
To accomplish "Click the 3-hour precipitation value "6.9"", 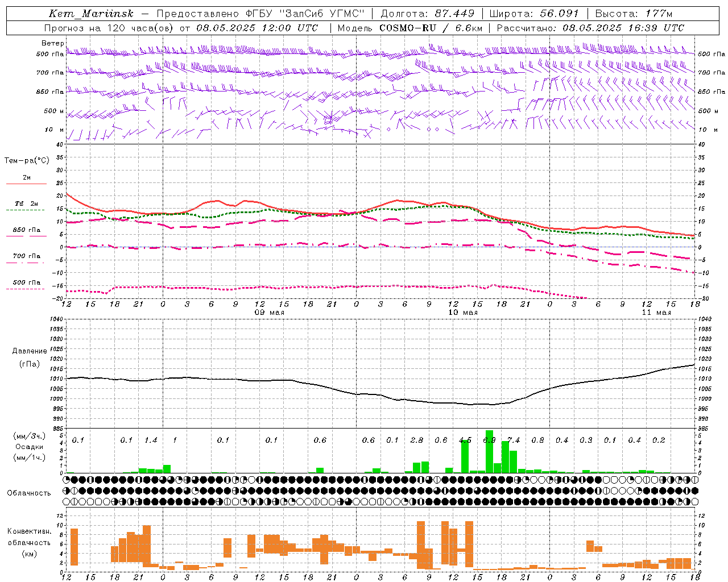I will point(489,440).
